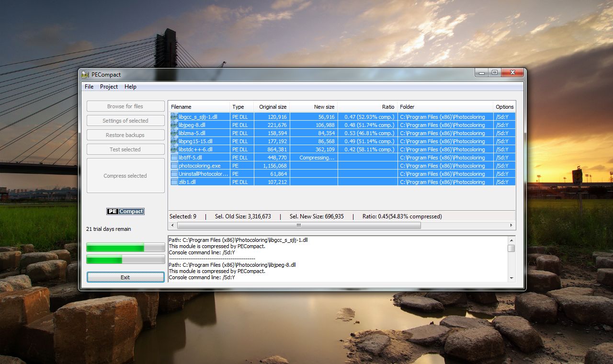613x364 pixels.
Task: Click horizontal scrollbar thumb of file list
Action: point(298,225)
